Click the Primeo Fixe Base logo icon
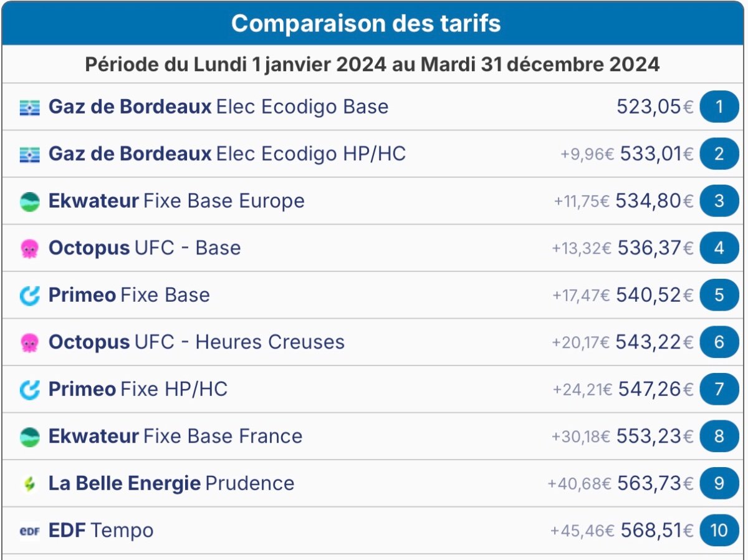This screenshot has height=560, width=748. point(29,296)
